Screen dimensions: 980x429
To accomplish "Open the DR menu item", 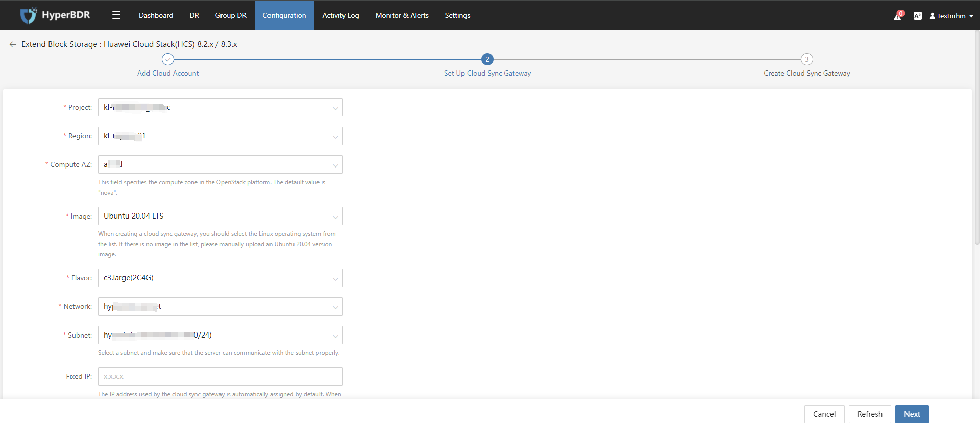I will click(x=194, y=15).
